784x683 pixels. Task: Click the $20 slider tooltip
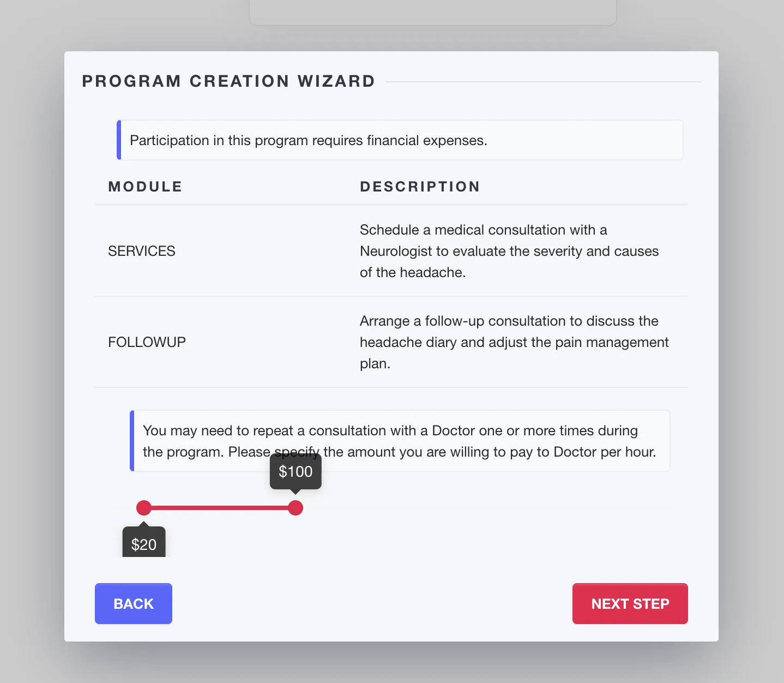tap(144, 543)
